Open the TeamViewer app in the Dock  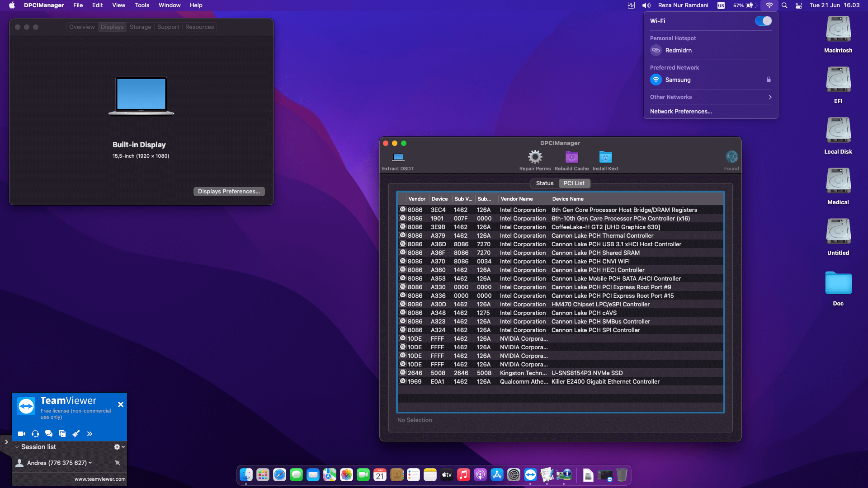(530, 475)
